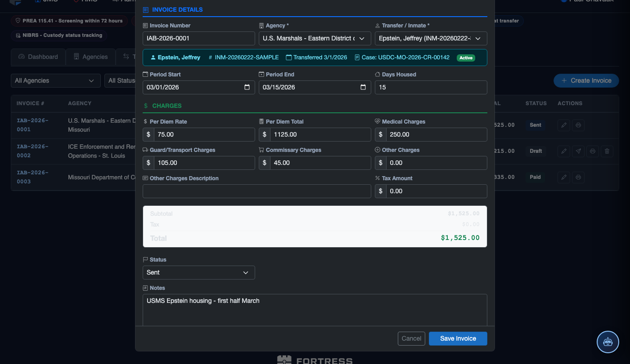Click edit pencil icon for invoice IAB-2026-0003
The image size is (630, 364).
click(563, 177)
